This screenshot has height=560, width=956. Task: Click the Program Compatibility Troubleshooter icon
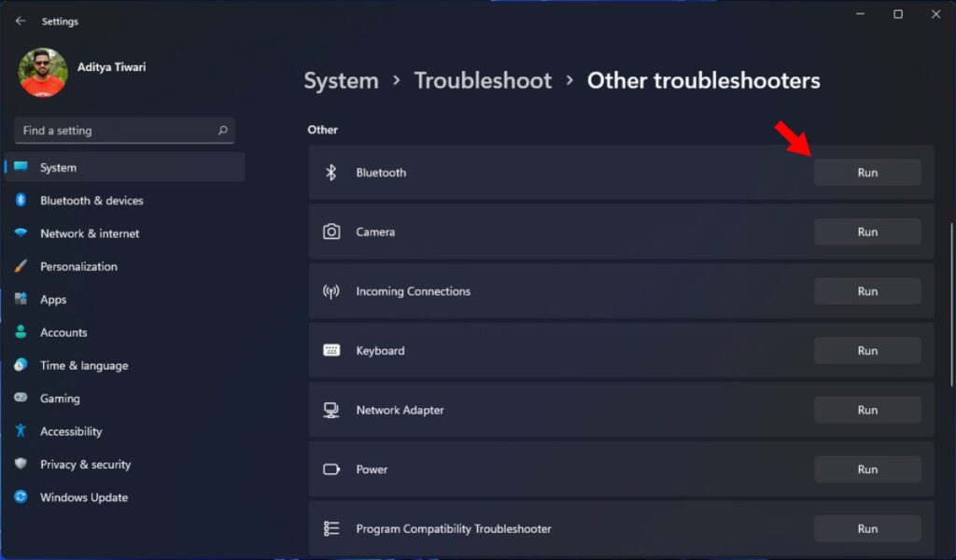[330, 528]
